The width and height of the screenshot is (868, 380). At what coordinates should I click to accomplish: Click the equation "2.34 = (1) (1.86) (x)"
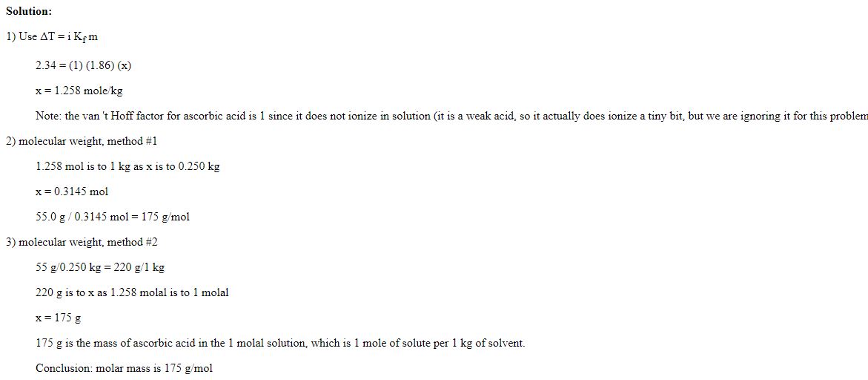point(83,65)
